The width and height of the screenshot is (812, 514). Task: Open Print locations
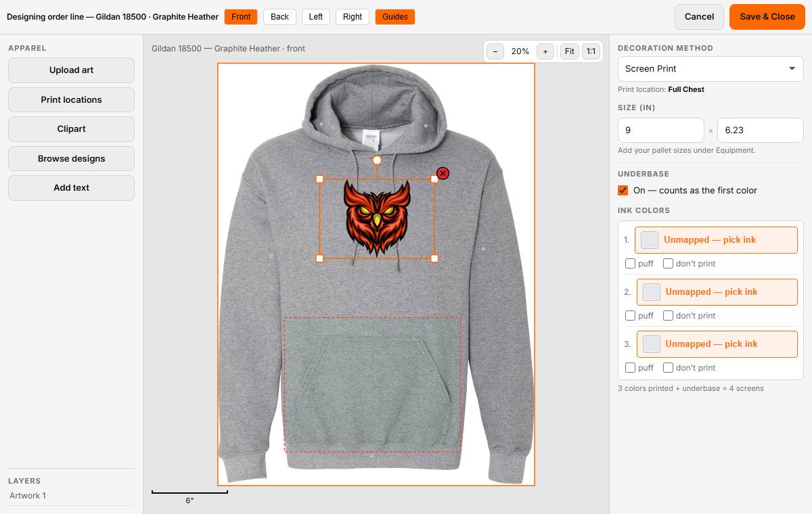[71, 100]
